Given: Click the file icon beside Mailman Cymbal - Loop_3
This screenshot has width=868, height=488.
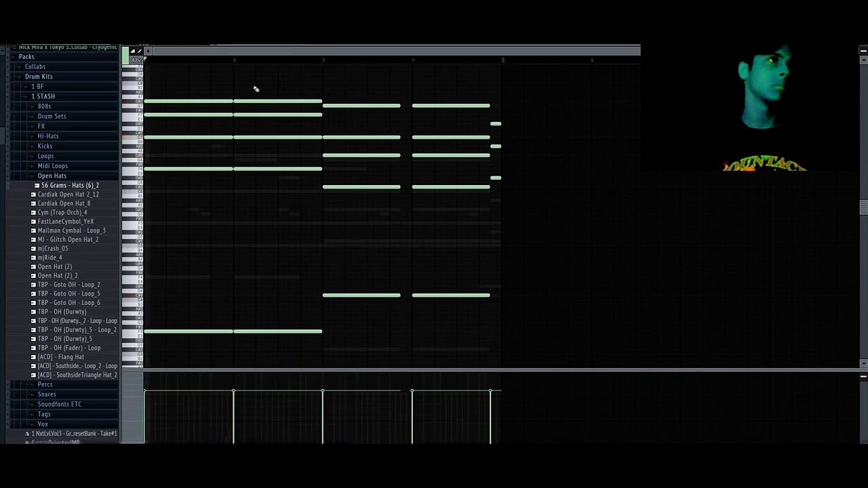Looking at the screenshot, I should [33, 230].
